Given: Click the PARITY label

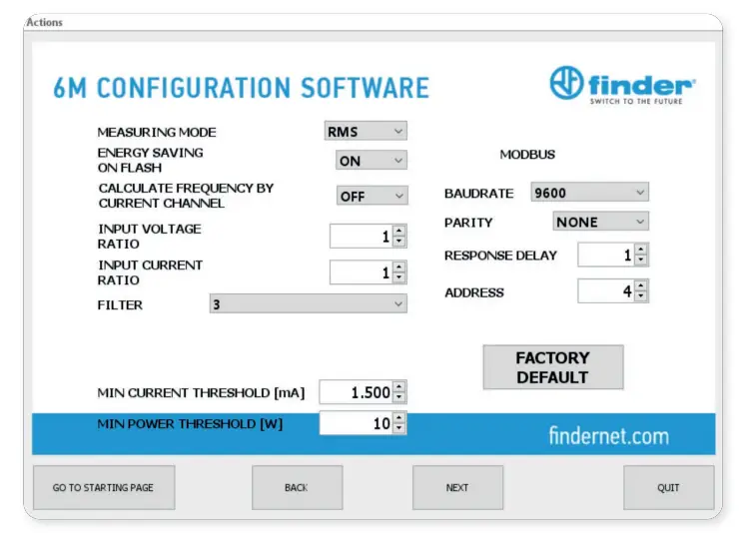Looking at the screenshot, I should (x=468, y=223).
